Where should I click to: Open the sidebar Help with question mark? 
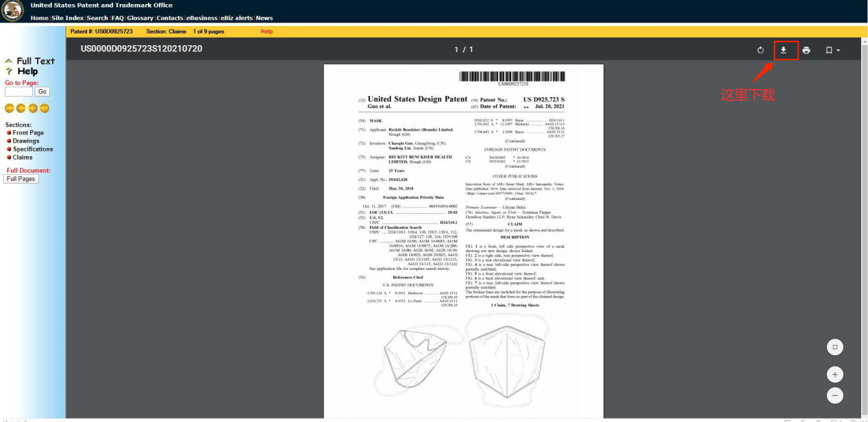22,71
